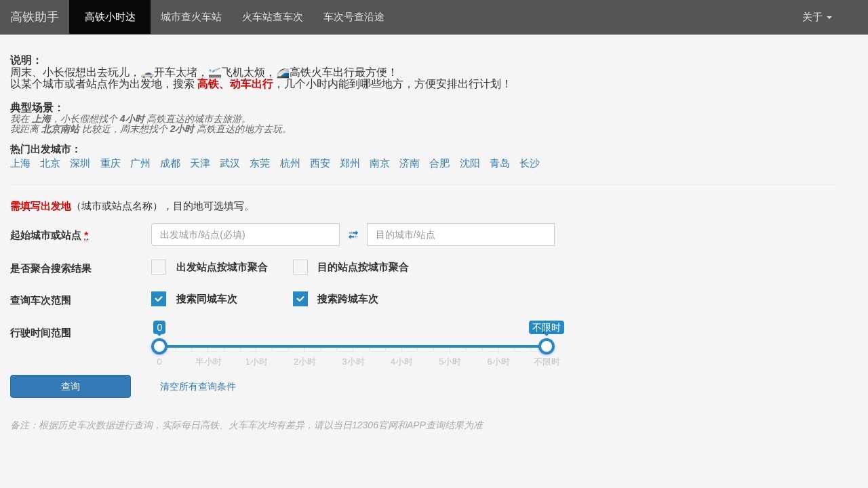This screenshot has width=868, height=488.
Task: Choose 上海 as hot departure city
Action: point(20,163)
